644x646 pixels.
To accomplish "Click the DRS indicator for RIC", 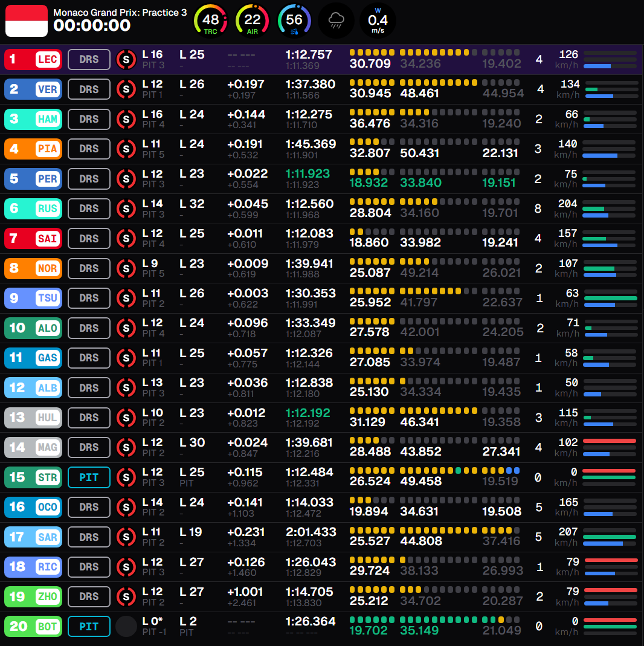I will pos(89,566).
